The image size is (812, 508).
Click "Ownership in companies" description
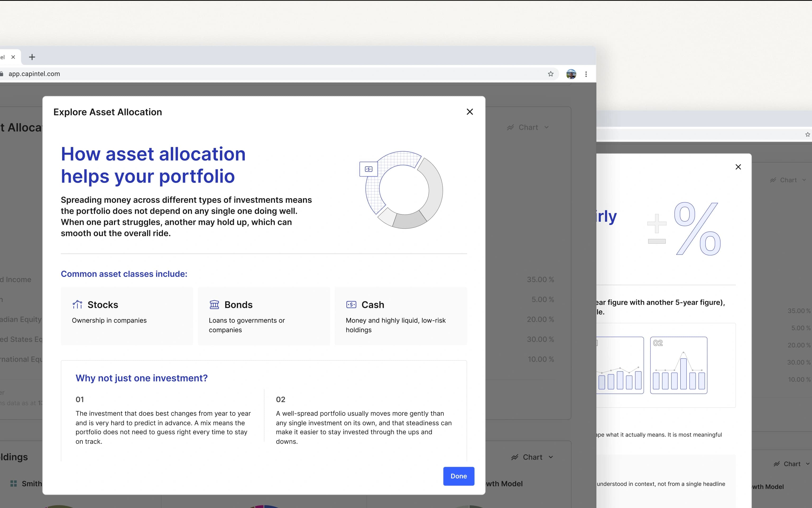point(109,320)
